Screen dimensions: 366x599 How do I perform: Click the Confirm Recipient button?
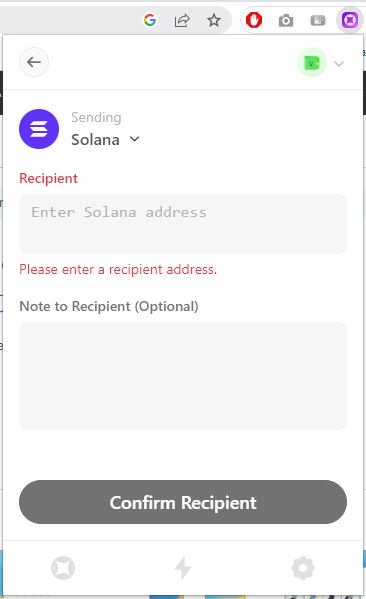pyautogui.click(x=183, y=502)
